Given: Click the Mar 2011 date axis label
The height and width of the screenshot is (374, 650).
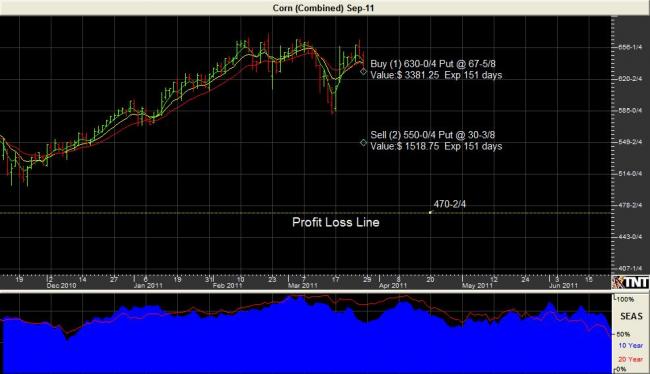Looking at the screenshot, I should click(303, 286).
